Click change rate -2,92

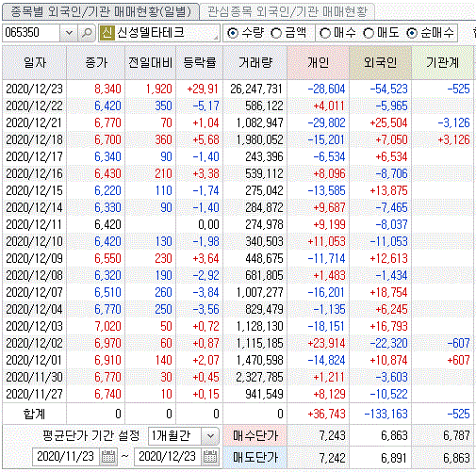click(205, 275)
